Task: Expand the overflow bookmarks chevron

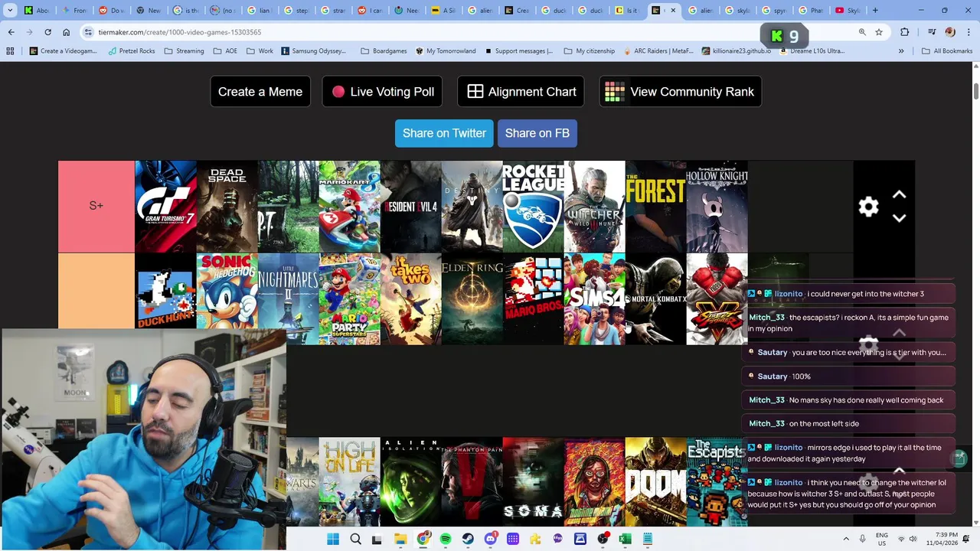Action: pos(901,51)
